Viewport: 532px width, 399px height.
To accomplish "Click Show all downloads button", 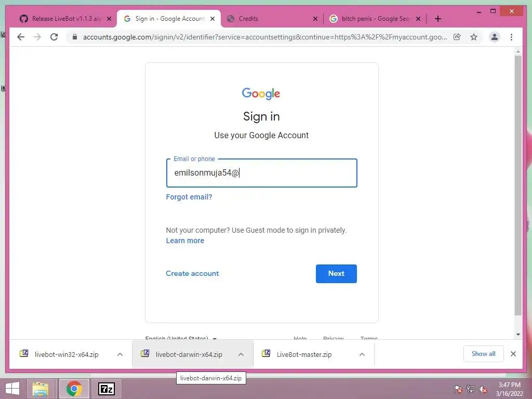I will click(484, 354).
